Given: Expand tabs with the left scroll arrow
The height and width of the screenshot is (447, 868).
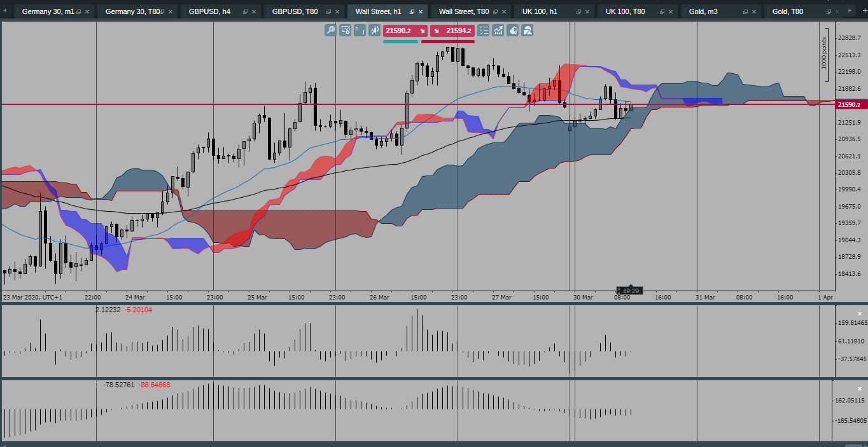Looking at the screenshot, I should pyautogui.click(x=4, y=11).
